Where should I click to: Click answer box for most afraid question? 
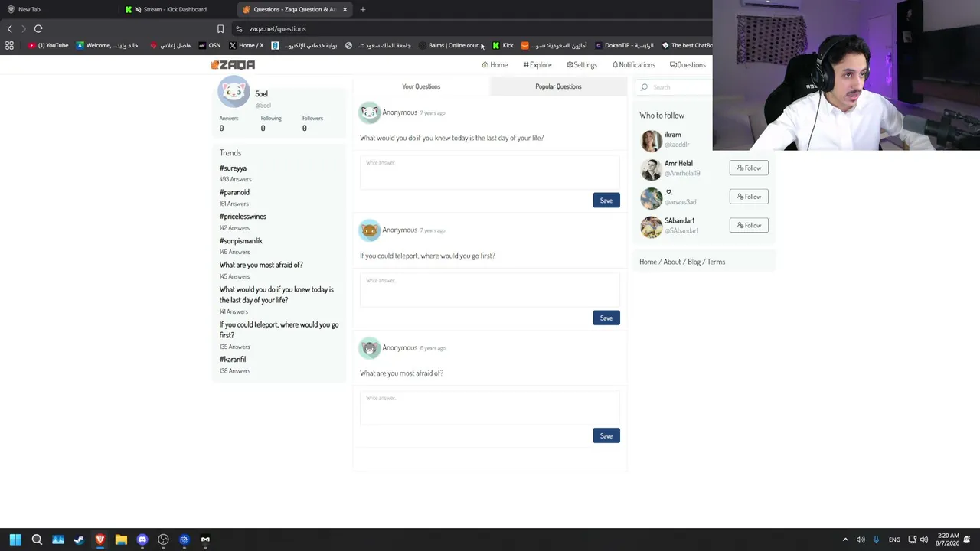pyautogui.click(x=489, y=407)
